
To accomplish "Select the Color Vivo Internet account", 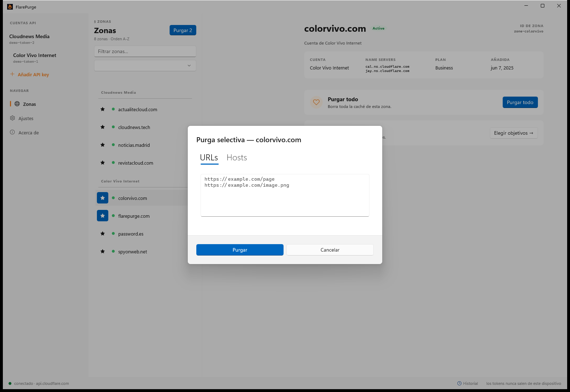I will click(x=35, y=58).
